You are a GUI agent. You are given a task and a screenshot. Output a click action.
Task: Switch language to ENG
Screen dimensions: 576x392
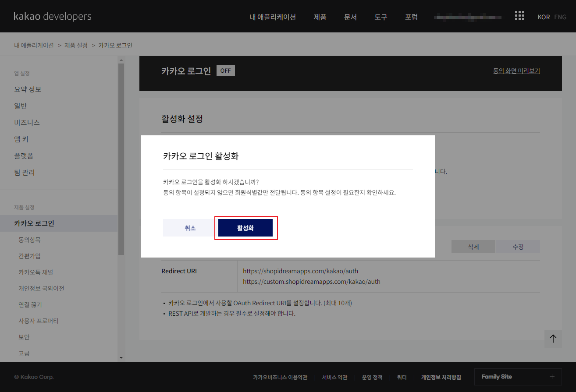560,17
